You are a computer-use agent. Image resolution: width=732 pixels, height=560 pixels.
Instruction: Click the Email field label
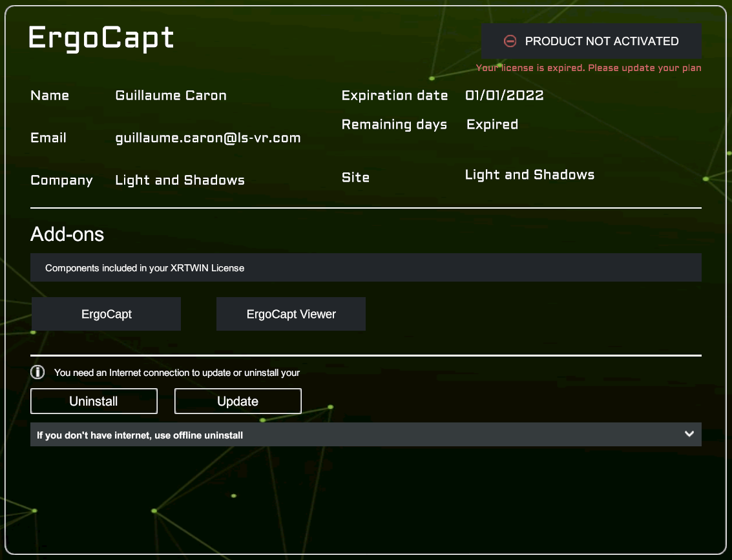[x=48, y=138]
